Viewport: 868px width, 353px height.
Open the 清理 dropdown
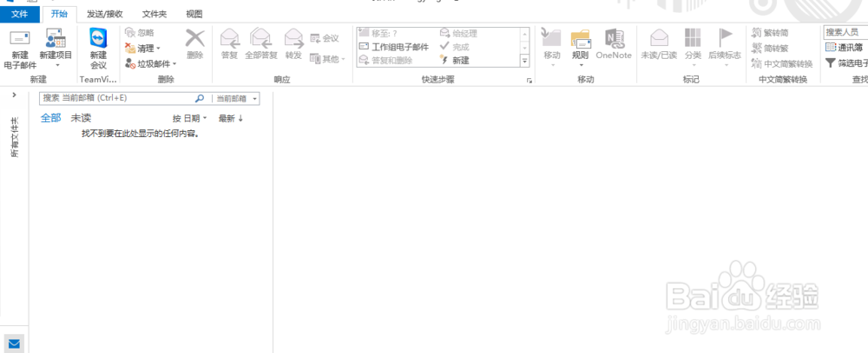click(x=143, y=49)
